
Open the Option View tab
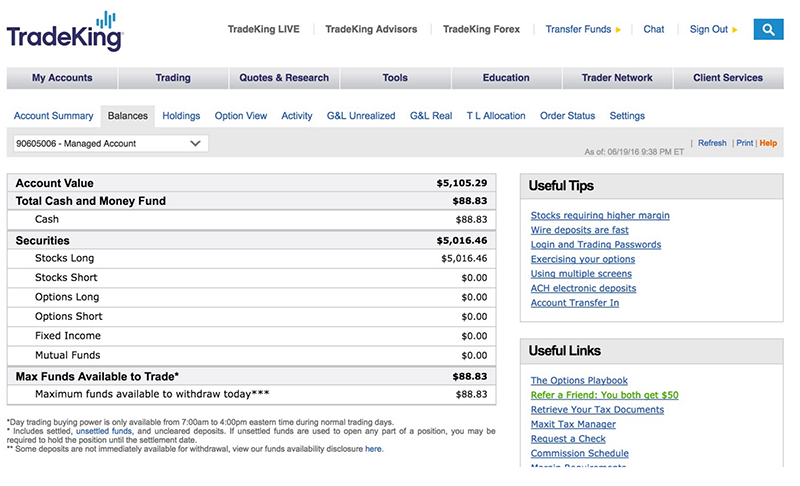coord(241,116)
